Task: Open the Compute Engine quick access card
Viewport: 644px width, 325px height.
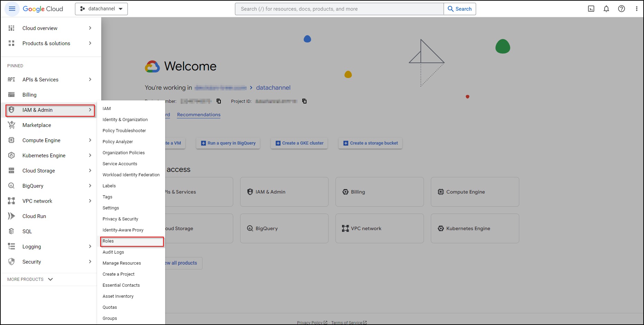Action: tap(475, 192)
